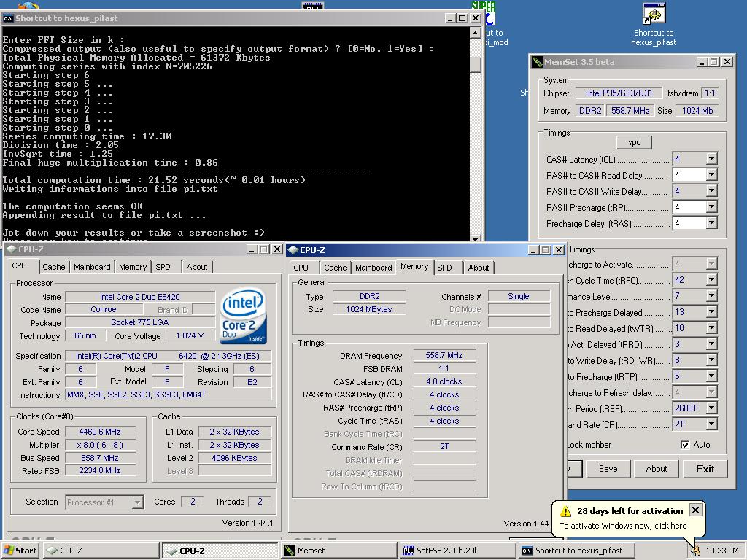The image size is (747, 560).
Task: Expand RAS# to CAS# Write Delay dropdown
Action: [711, 191]
